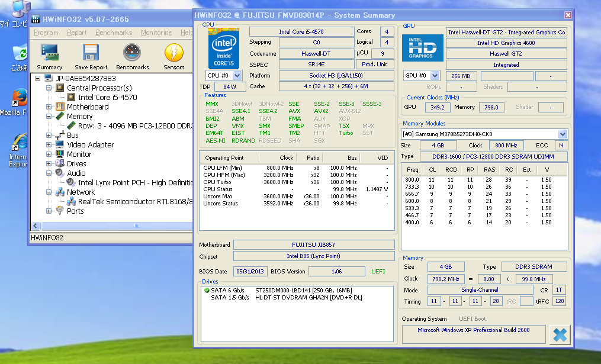Open the Samsung memory module dropdown
This screenshot has height=364, width=601.
[x=563, y=134]
